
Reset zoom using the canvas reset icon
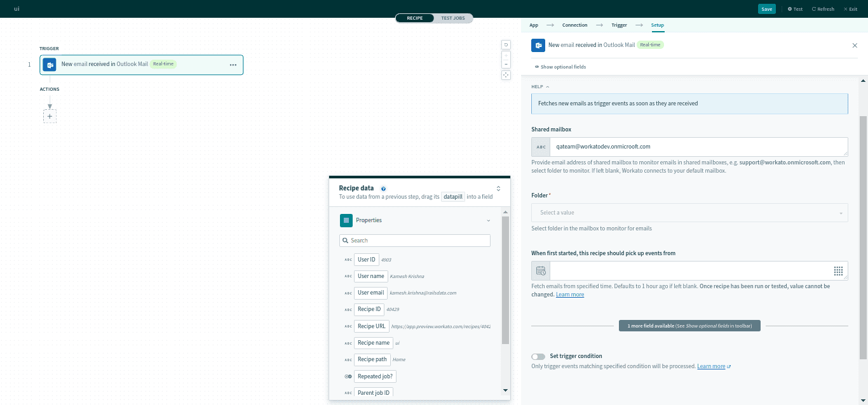tap(505, 44)
